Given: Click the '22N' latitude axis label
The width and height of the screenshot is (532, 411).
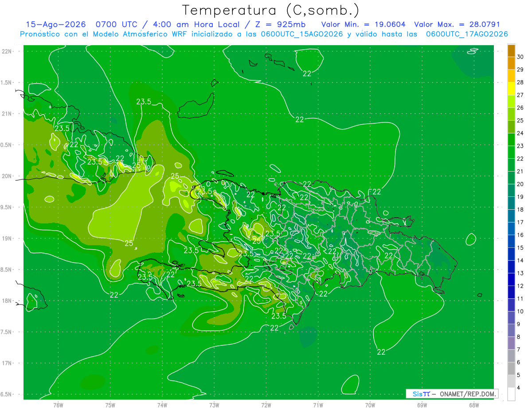Looking at the screenshot, I should click(x=7, y=51).
